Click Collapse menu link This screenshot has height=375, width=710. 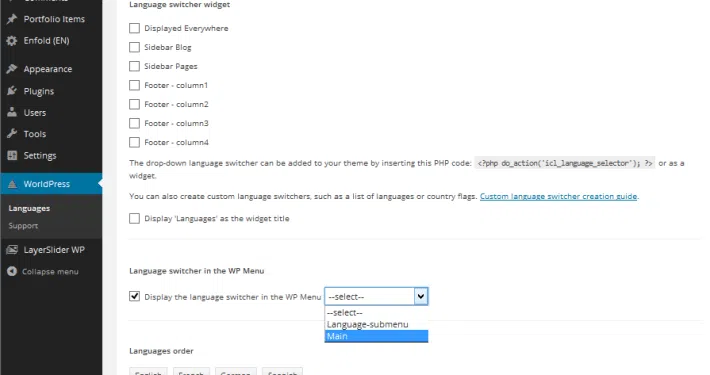[x=50, y=271]
